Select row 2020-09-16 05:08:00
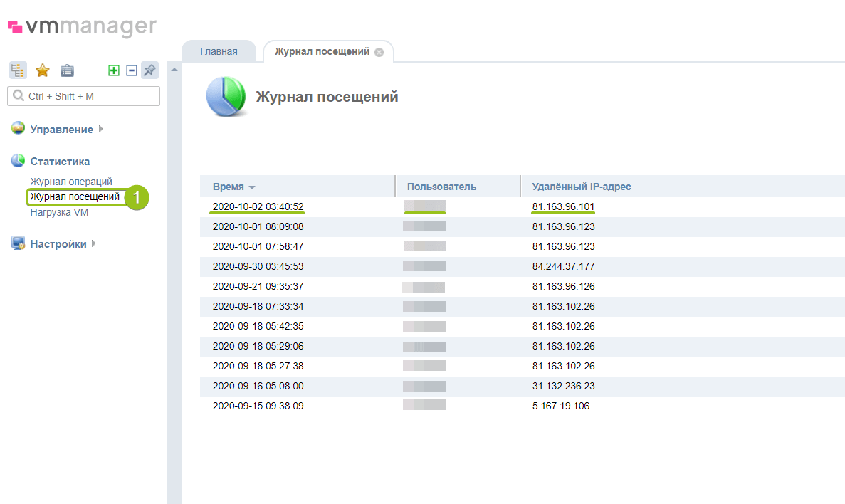 click(x=523, y=387)
